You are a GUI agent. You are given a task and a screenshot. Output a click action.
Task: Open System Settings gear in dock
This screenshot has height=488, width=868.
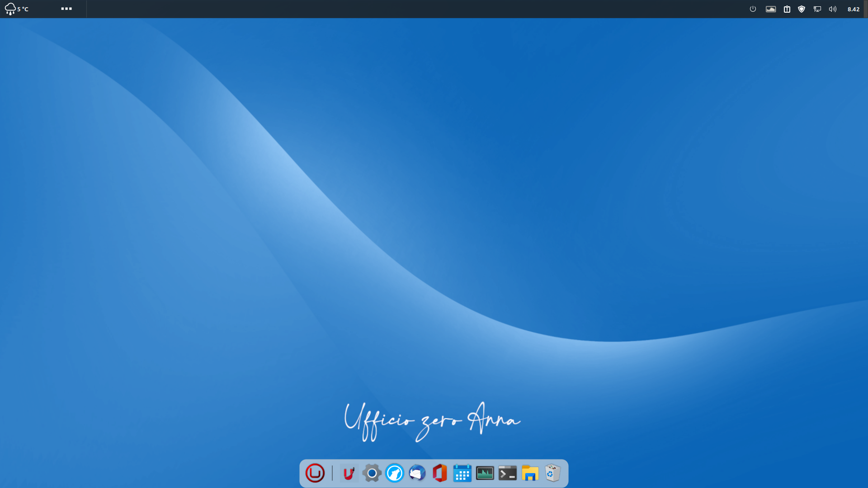(372, 473)
